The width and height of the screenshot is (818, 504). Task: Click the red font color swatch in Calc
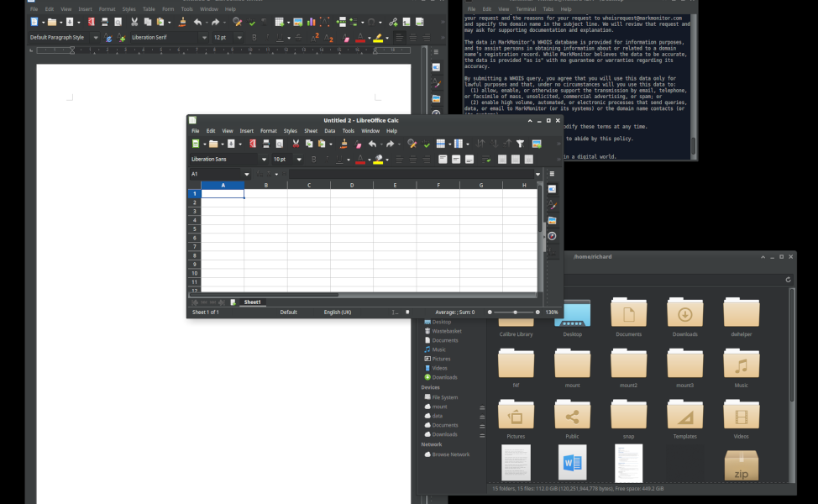pyautogui.click(x=360, y=160)
